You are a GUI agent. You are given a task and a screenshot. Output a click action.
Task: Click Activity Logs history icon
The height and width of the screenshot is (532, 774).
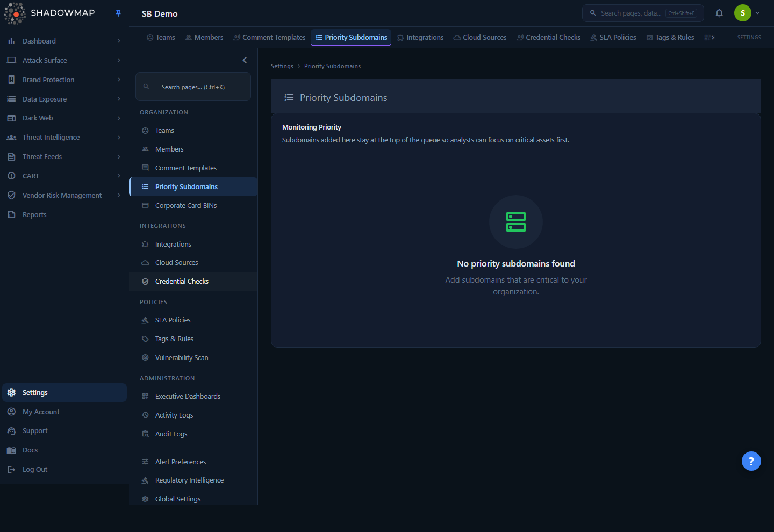pyautogui.click(x=145, y=415)
